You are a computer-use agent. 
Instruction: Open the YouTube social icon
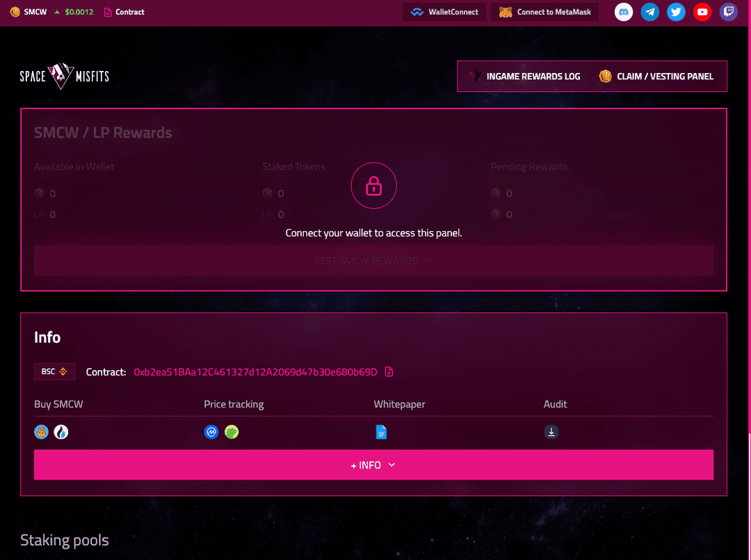702,12
